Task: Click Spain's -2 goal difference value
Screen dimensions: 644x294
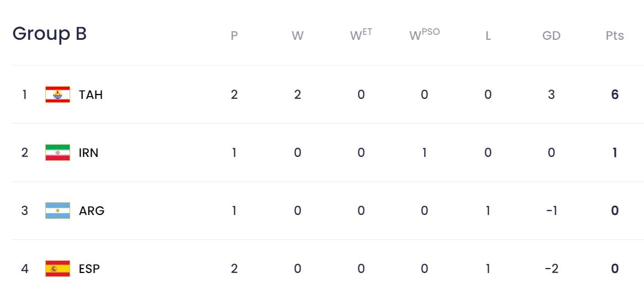Action: [x=551, y=269]
